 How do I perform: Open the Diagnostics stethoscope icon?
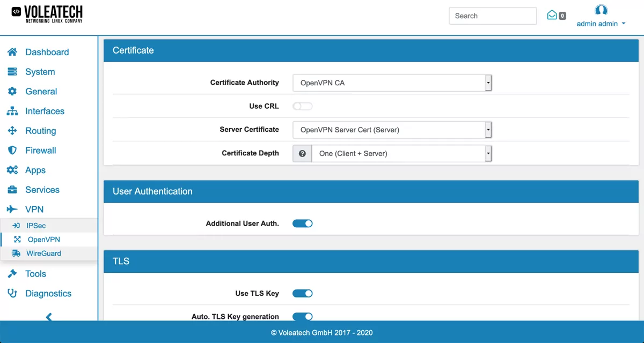pos(12,293)
